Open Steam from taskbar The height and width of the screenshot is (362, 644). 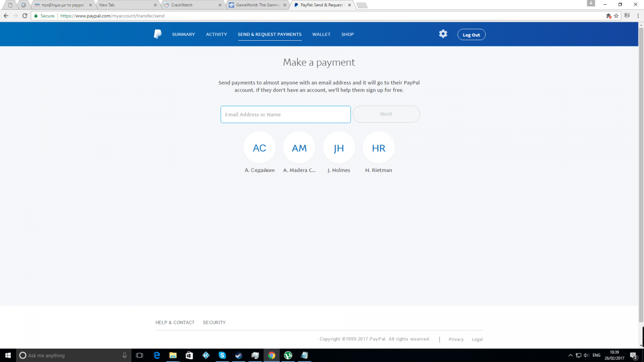pos(238,355)
